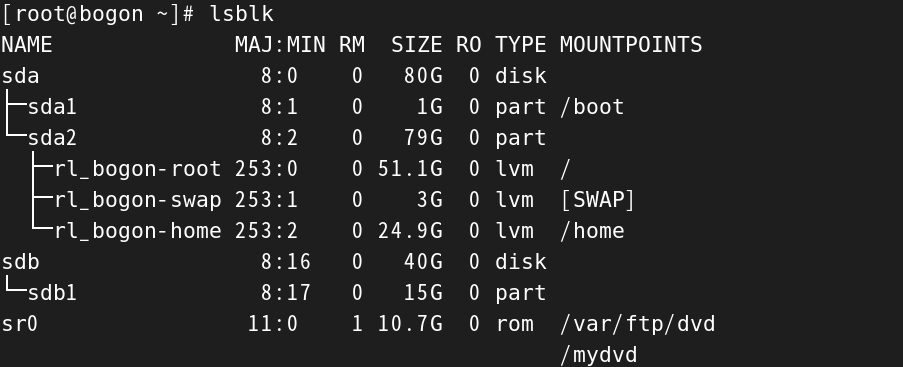Click the RM value 1 for sr0

[358, 324]
